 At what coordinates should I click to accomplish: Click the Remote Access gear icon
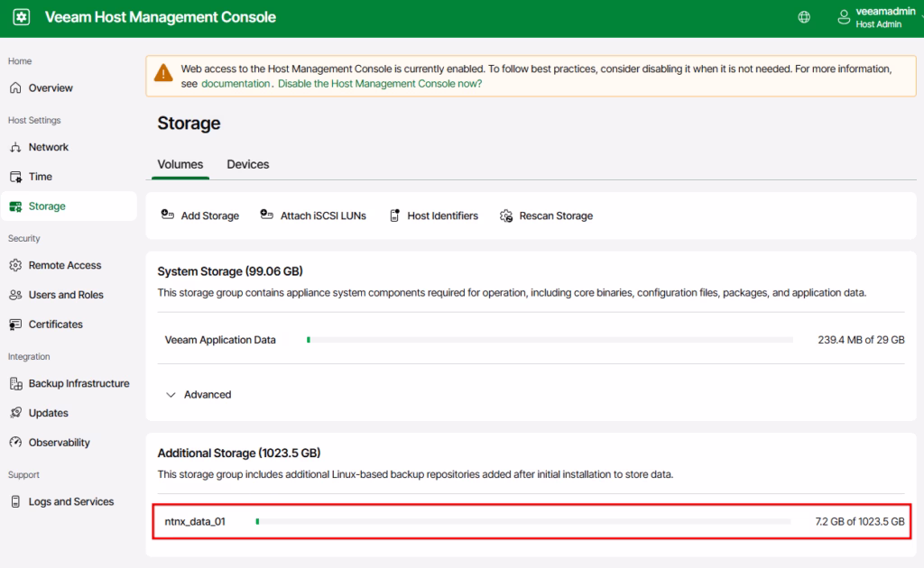pos(16,265)
